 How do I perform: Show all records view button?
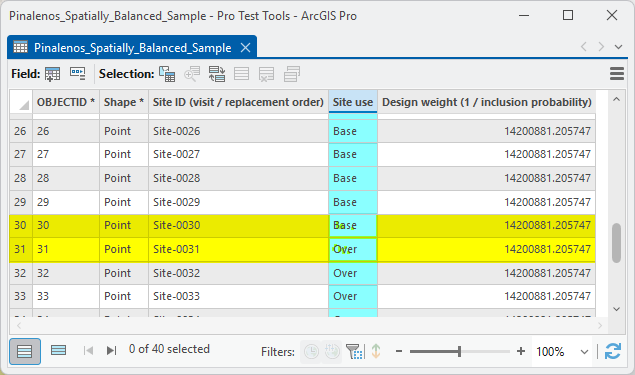click(x=25, y=351)
